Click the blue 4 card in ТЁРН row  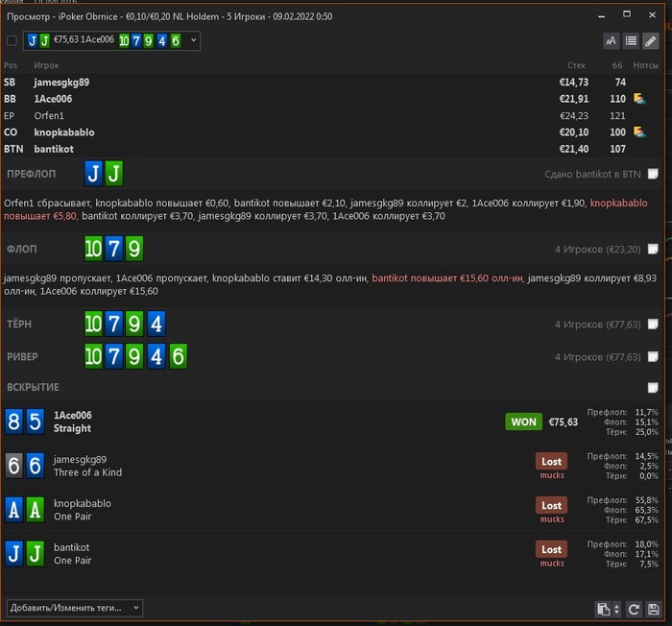[156, 324]
